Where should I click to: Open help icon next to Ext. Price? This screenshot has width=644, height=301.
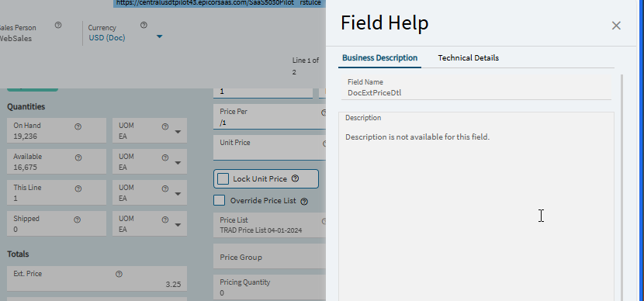pyautogui.click(x=119, y=274)
